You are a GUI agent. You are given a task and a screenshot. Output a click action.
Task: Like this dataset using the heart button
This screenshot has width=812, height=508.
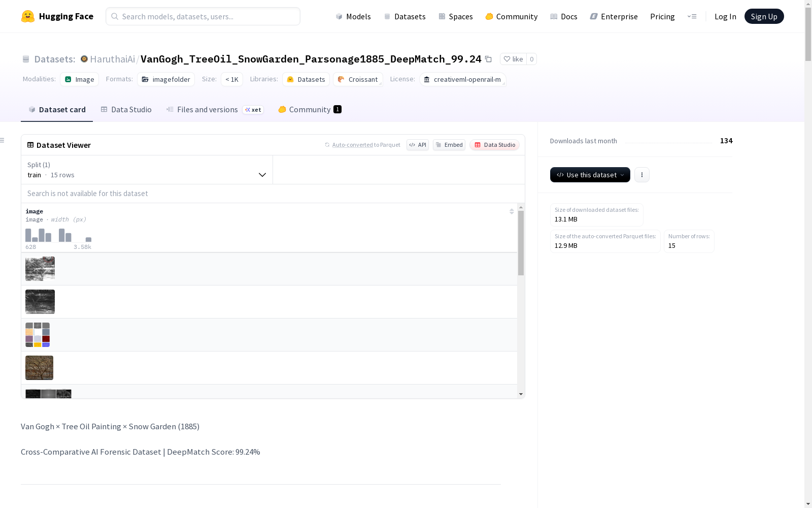513,59
